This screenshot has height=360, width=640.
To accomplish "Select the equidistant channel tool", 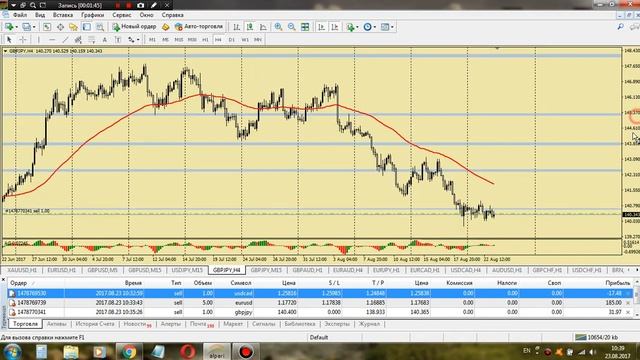I will pyautogui.click(x=78, y=40).
